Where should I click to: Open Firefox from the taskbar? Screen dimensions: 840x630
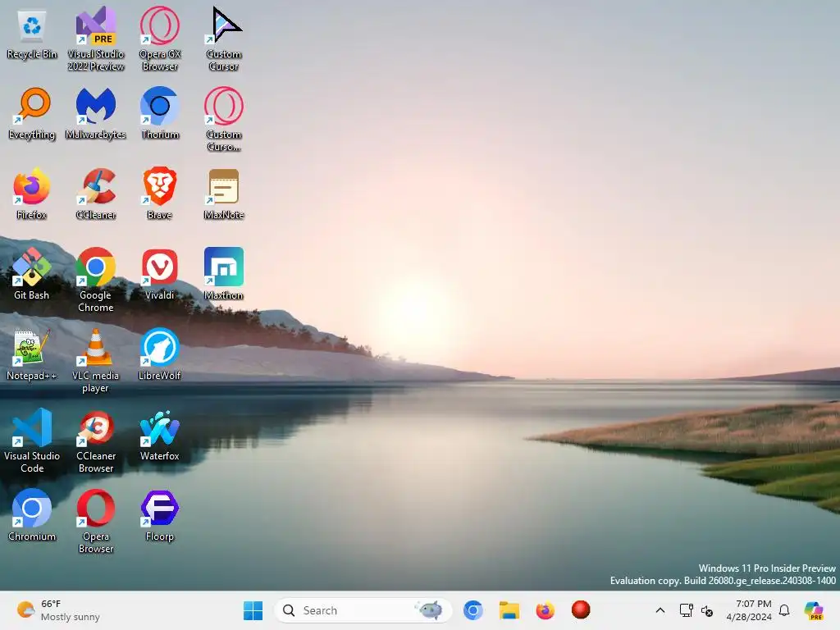(x=545, y=610)
